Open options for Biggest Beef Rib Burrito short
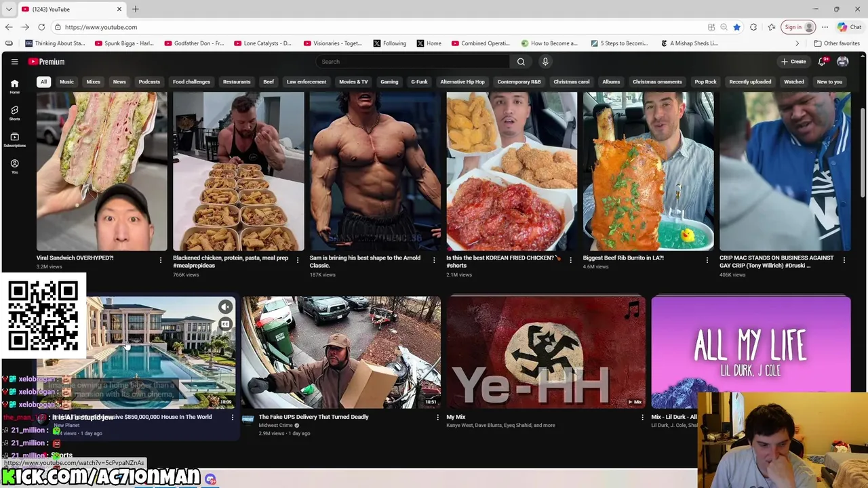 point(707,260)
